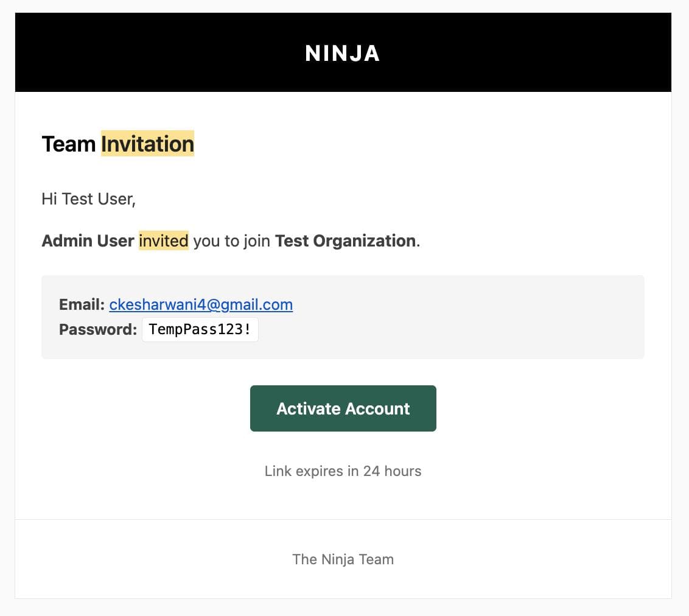Click the bold 'Test Organization' name
This screenshot has width=689, height=616.
[345, 241]
